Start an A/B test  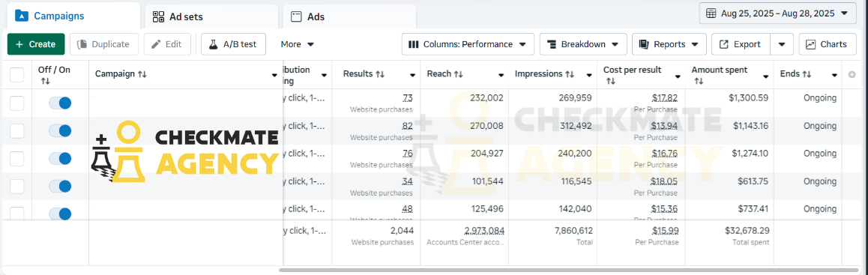[x=233, y=44]
